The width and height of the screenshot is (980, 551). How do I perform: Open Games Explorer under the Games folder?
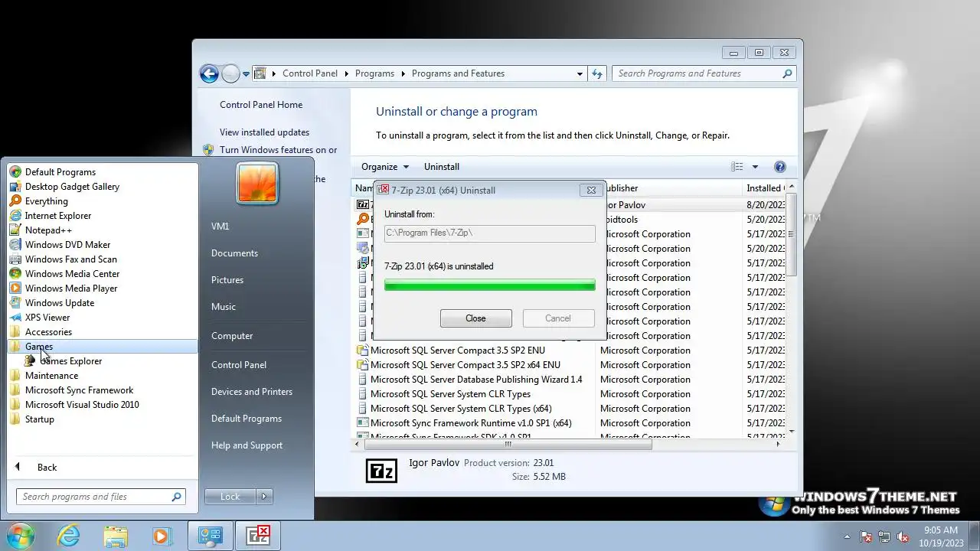[x=70, y=361]
